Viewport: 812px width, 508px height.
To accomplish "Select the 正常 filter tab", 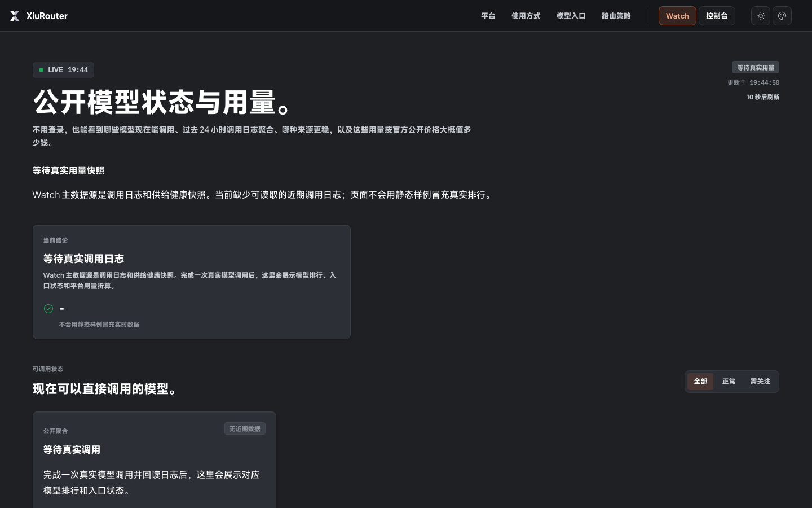I will (x=729, y=382).
